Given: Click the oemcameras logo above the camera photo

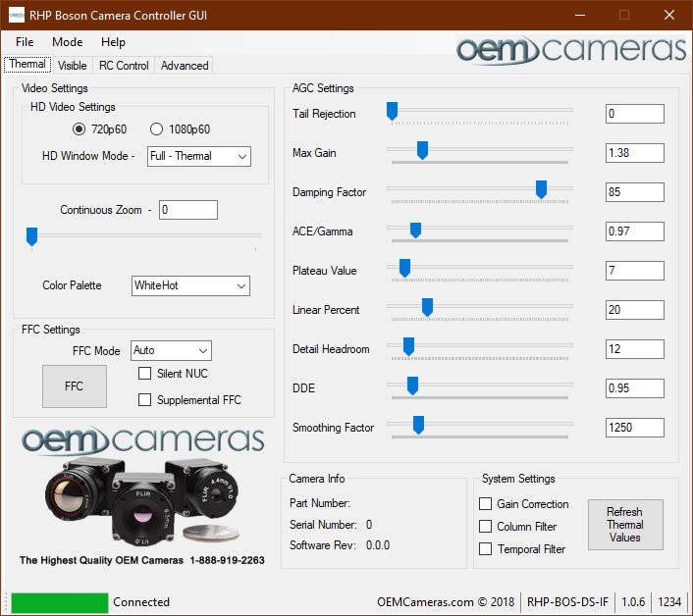Looking at the screenshot, I should click(142, 440).
